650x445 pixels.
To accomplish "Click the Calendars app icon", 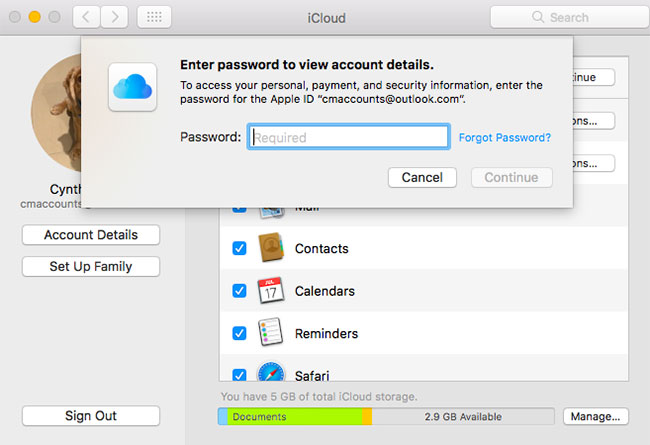I will (272, 291).
